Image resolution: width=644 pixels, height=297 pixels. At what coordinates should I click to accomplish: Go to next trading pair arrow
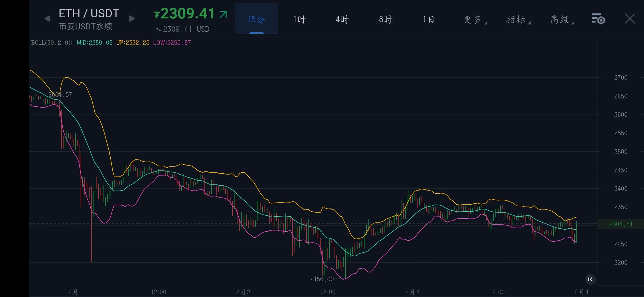(132, 19)
